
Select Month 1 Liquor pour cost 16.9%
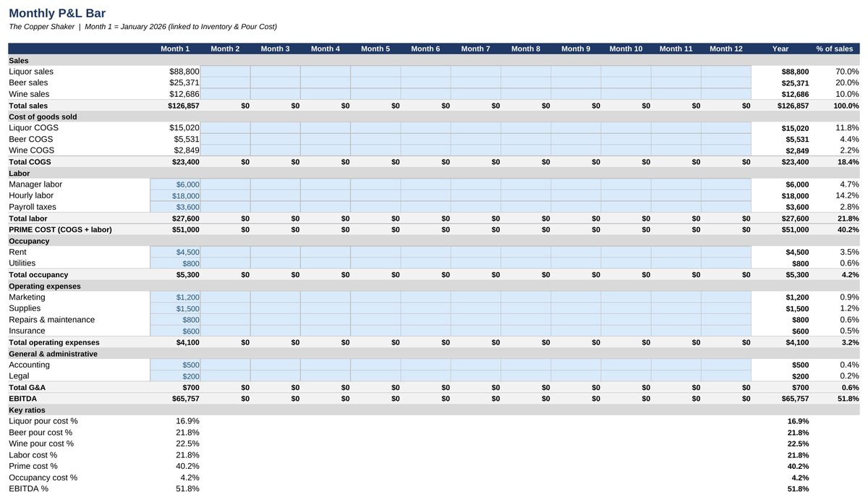tap(175, 421)
